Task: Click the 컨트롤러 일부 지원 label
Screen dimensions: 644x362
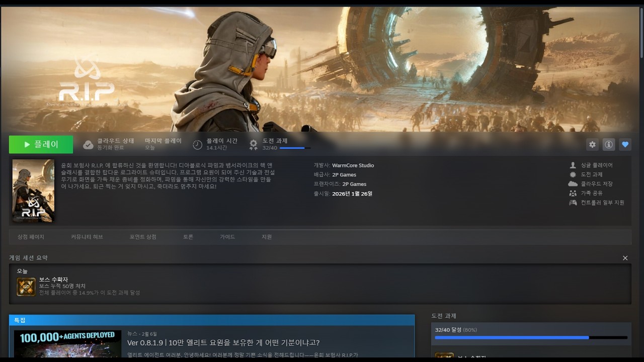Action: (603, 203)
